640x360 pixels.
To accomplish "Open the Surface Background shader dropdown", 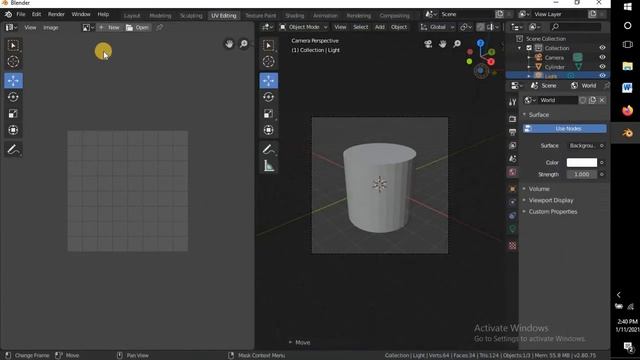I will [582, 146].
